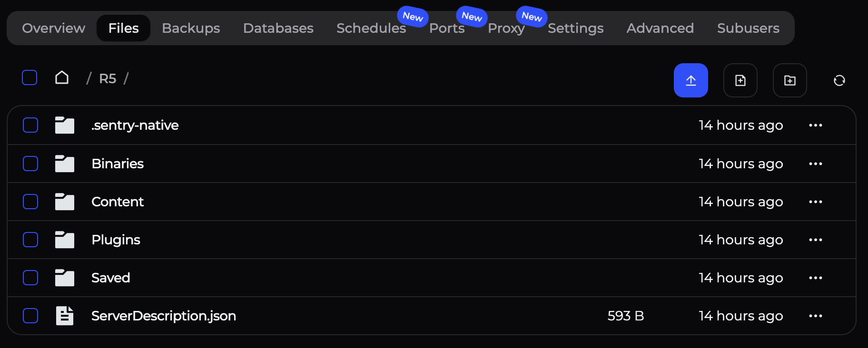The image size is (868, 348).
Task: Click the new folder icon button
Action: click(x=789, y=80)
